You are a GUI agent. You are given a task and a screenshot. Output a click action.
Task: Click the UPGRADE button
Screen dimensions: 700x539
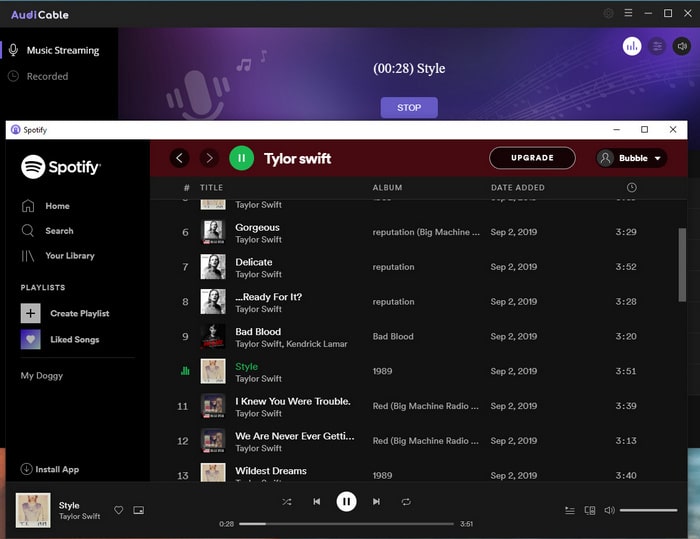click(532, 158)
